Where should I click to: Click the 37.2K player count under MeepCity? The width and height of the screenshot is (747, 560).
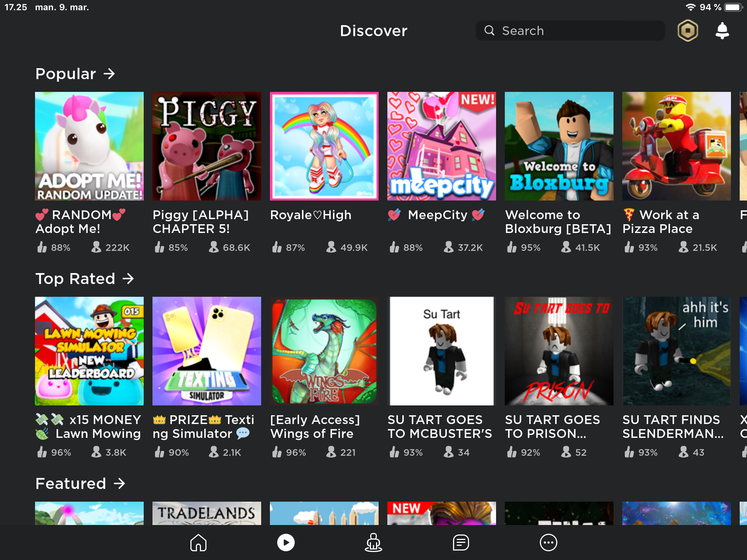(x=463, y=248)
